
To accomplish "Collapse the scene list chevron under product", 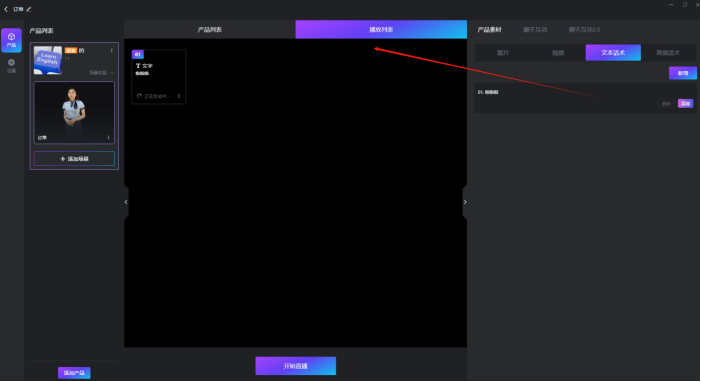I will click(112, 72).
